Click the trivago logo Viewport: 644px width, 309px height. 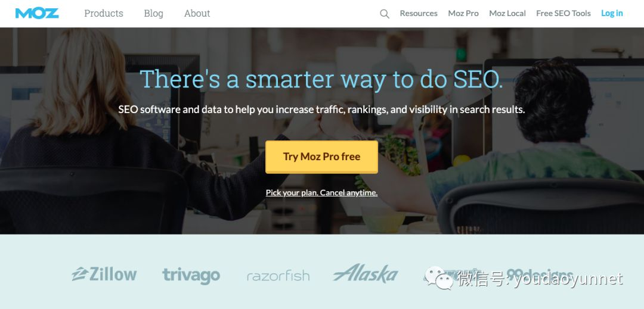pos(191,276)
